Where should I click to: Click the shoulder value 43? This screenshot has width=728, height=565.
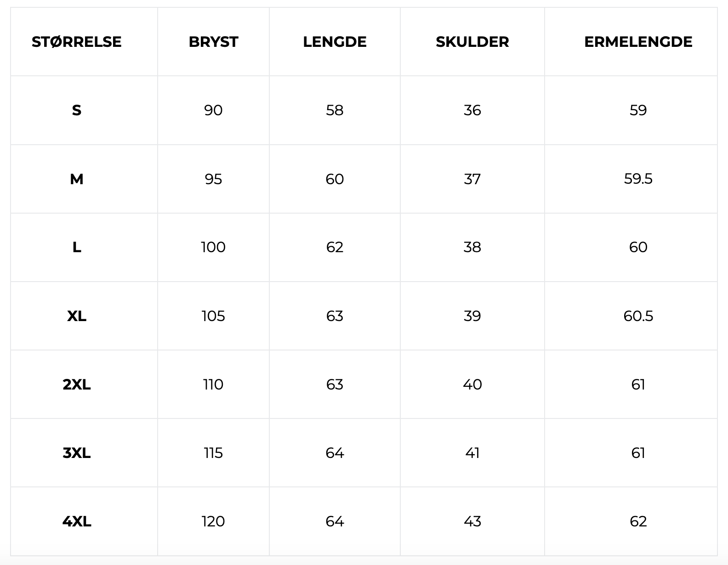(x=472, y=521)
